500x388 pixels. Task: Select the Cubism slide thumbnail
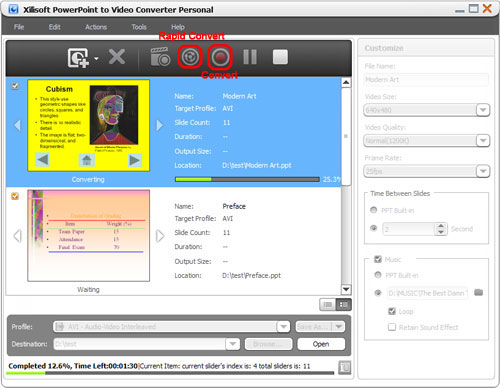89,125
